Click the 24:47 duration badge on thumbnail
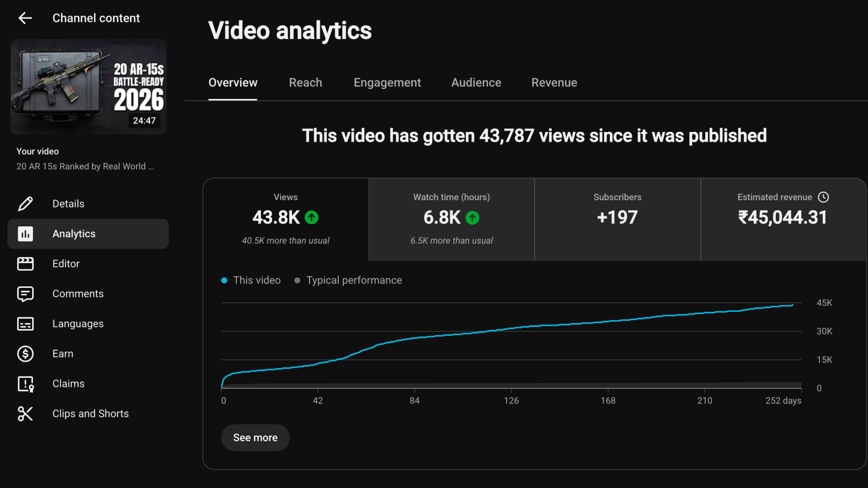This screenshot has height=488, width=868. (x=144, y=121)
